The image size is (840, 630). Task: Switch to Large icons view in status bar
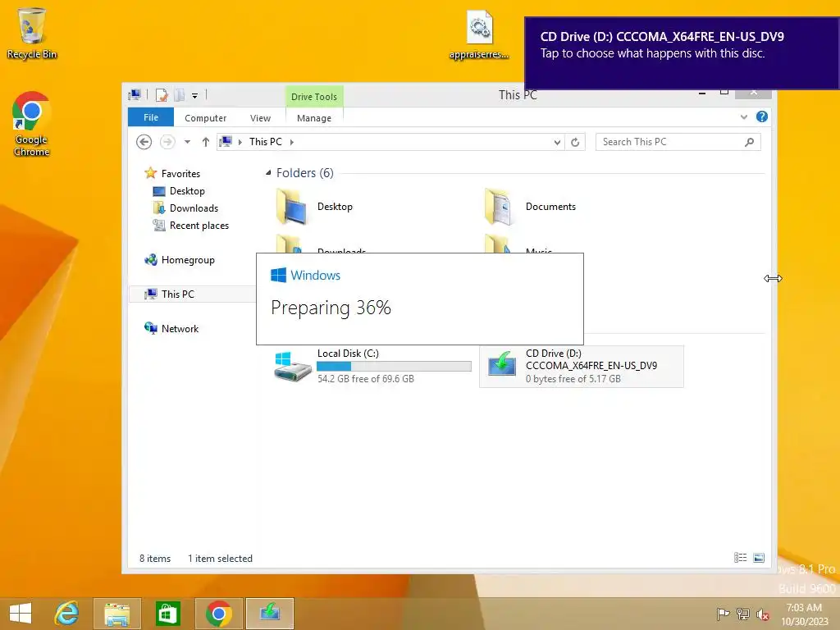[759, 558]
